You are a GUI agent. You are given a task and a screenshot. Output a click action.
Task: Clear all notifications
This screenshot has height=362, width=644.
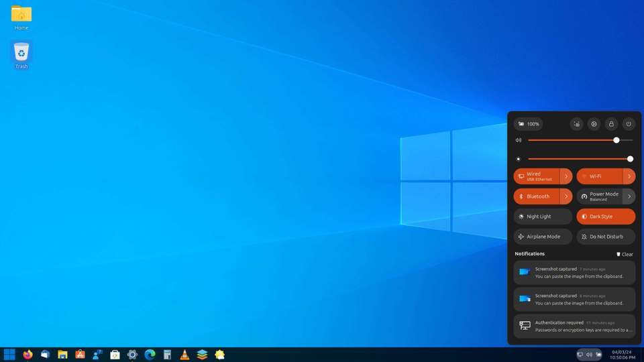(625, 254)
